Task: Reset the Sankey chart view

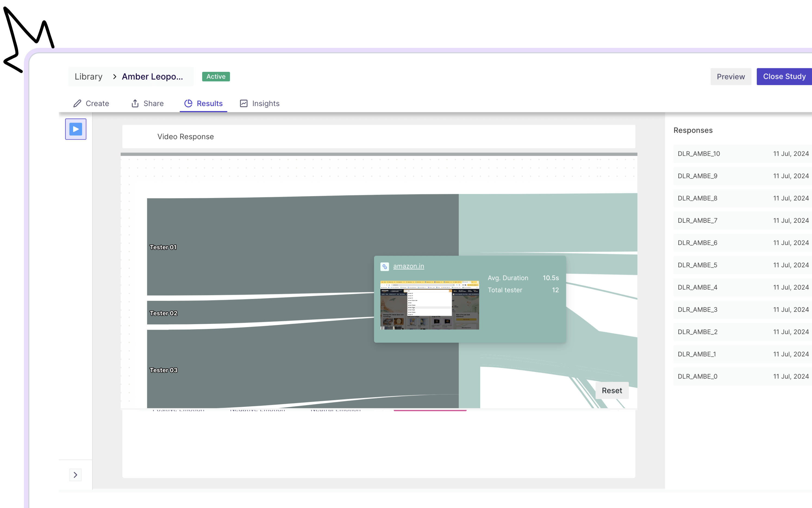Action: point(612,391)
